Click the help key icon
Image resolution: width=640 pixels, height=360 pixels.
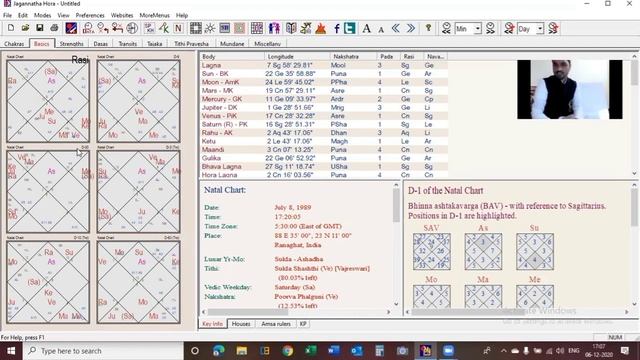coord(428,28)
